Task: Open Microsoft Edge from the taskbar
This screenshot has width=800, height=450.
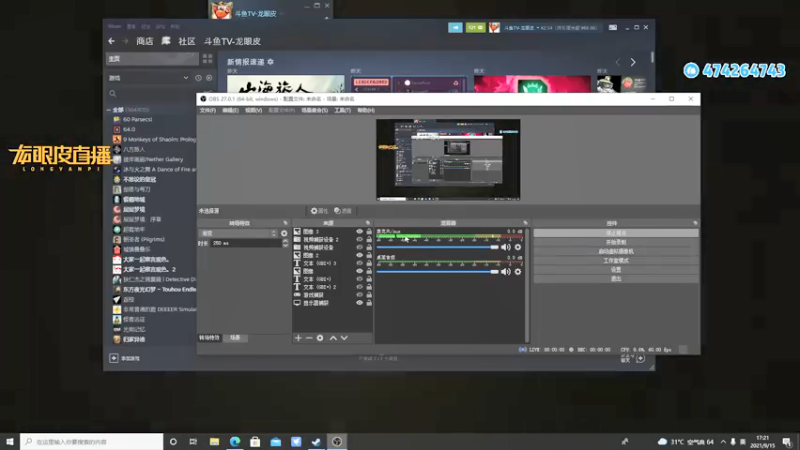Action: pyautogui.click(x=235, y=441)
